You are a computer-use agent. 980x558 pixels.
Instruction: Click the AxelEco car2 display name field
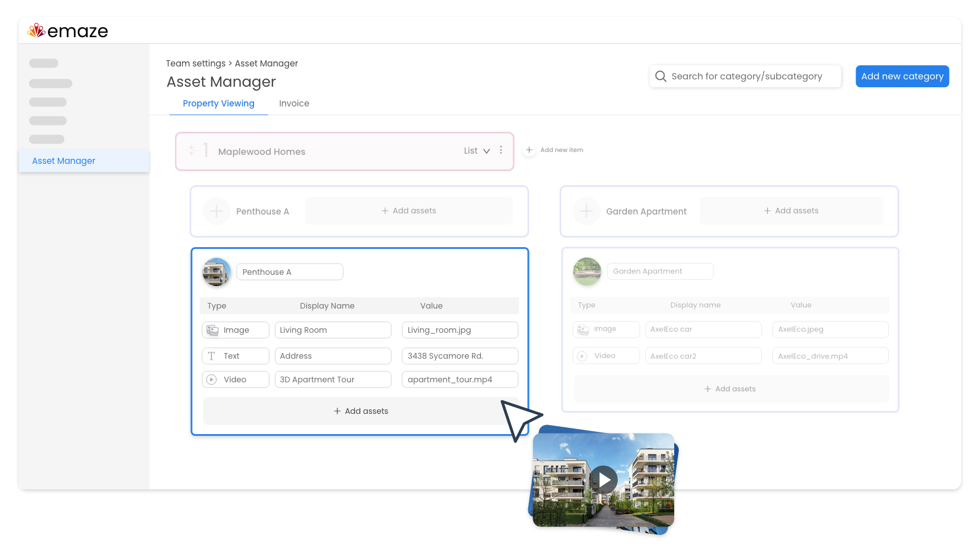[703, 356]
